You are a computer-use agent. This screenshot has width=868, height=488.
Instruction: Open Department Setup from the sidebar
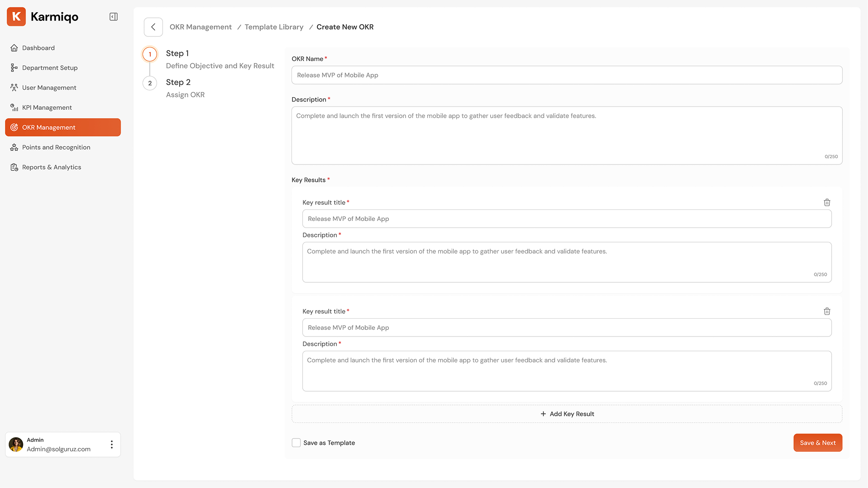(x=63, y=68)
